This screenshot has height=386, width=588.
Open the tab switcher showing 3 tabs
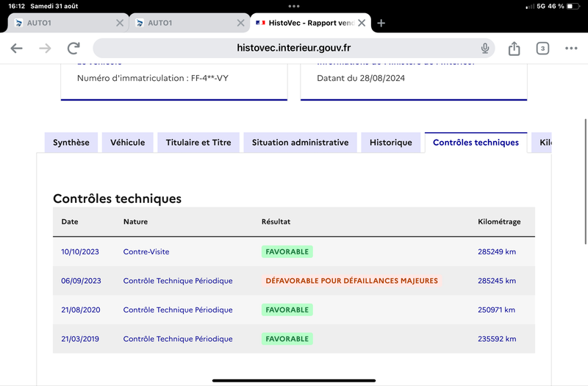coord(542,49)
